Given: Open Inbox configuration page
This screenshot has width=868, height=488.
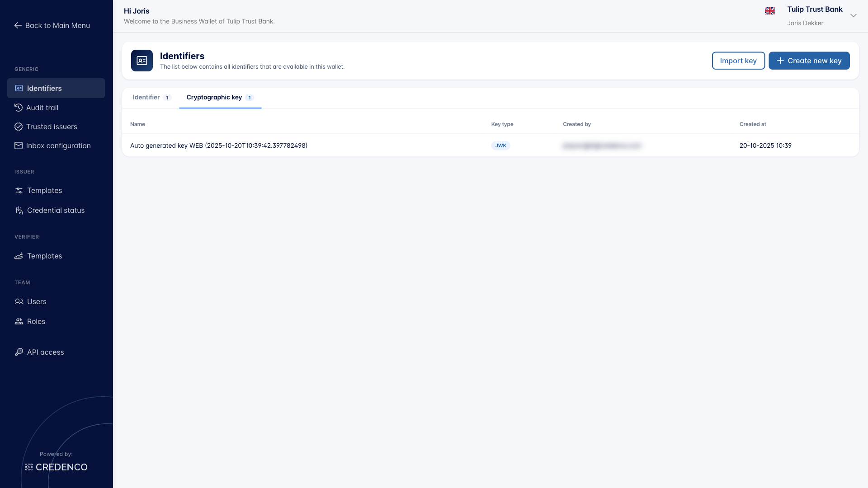Looking at the screenshot, I should point(56,145).
